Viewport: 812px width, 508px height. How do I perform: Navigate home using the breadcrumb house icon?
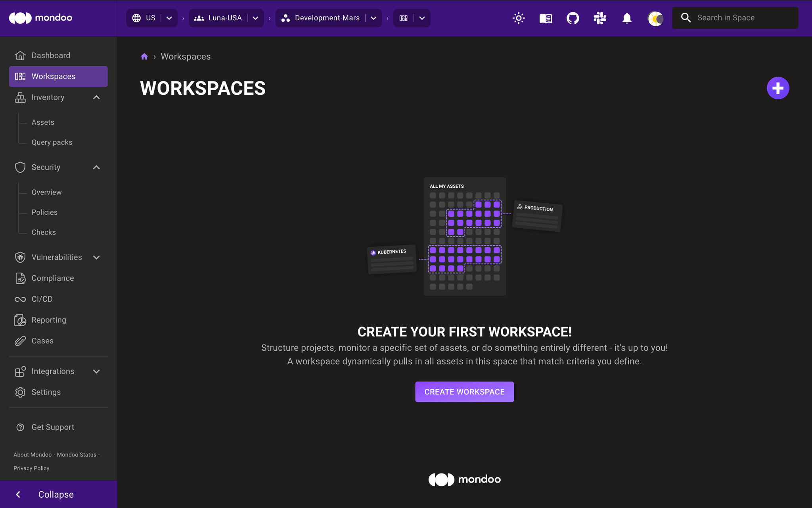[x=144, y=56]
